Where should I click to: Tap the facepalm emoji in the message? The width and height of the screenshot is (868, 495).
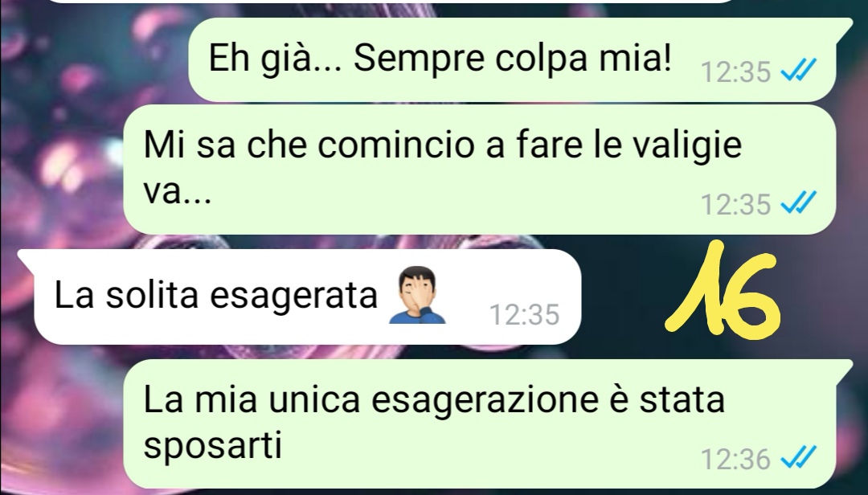417,295
